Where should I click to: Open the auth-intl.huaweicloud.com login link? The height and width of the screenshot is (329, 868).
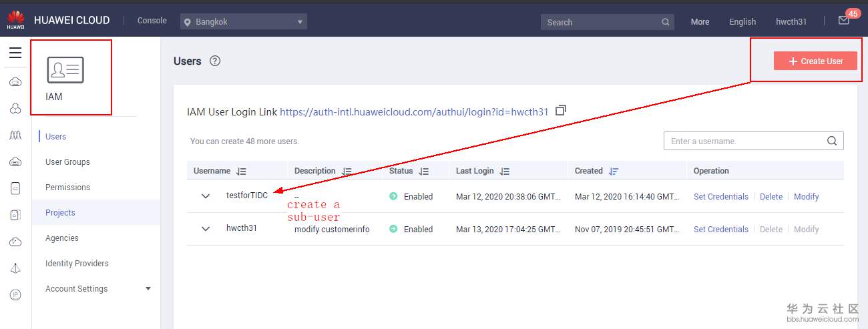414,112
